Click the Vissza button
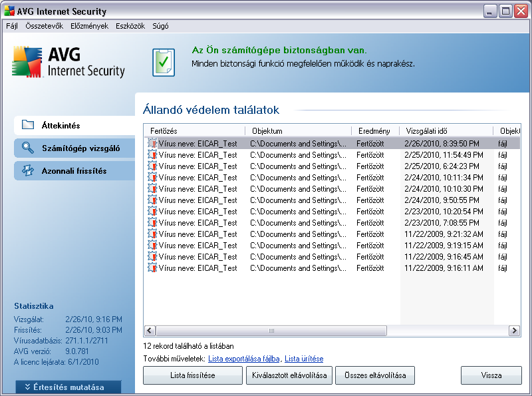Image resolution: width=532 pixels, height=396 pixels. 491,375
